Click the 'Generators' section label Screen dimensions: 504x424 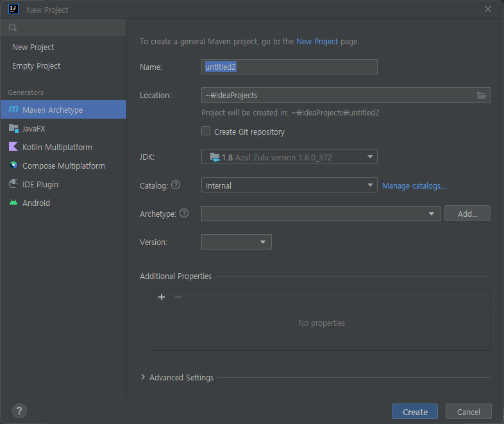(x=26, y=92)
